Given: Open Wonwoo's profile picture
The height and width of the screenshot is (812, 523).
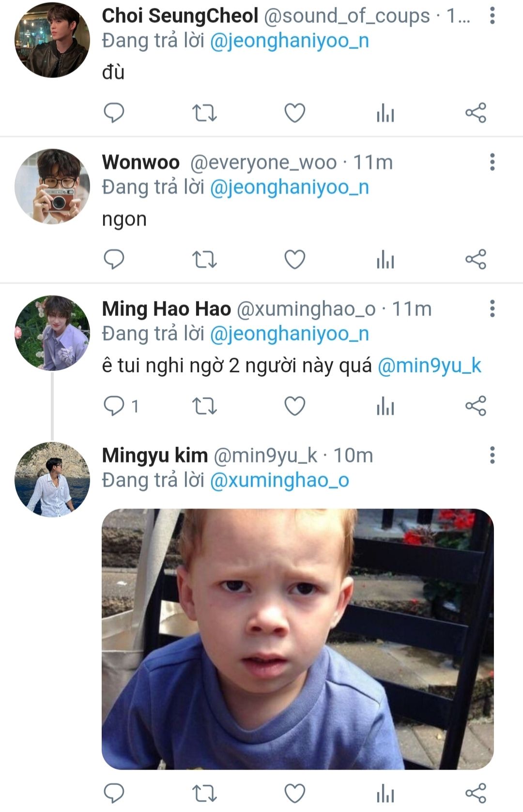Looking at the screenshot, I should 52,186.
